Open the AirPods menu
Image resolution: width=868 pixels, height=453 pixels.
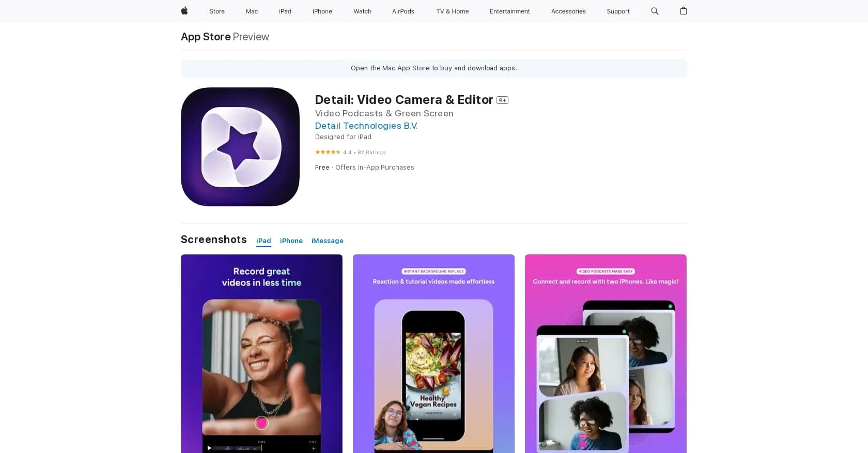403,11
